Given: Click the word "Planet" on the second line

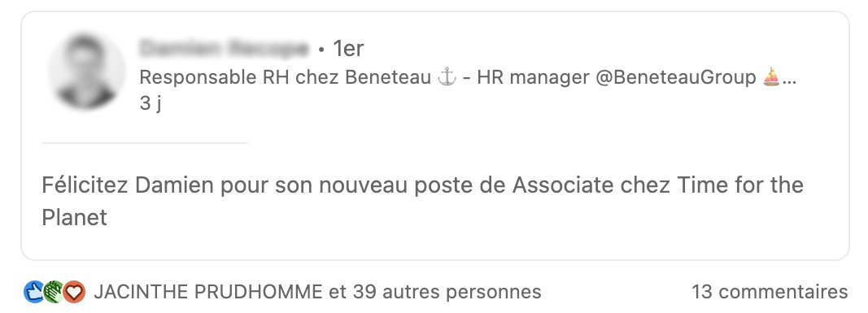Looking at the screenshot, I should click(74, 217).
